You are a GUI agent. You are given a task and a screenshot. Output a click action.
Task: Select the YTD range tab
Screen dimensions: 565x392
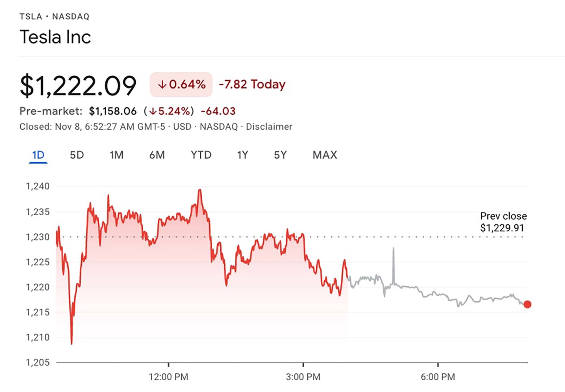[201, 155]
